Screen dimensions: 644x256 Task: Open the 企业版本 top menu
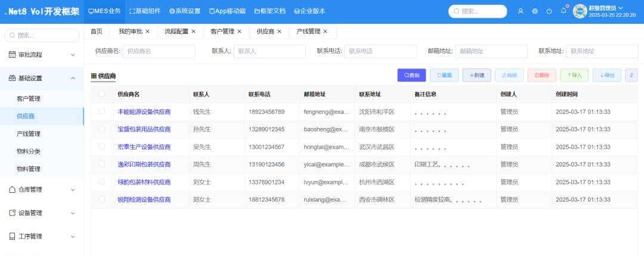click(x=309, y=11)
